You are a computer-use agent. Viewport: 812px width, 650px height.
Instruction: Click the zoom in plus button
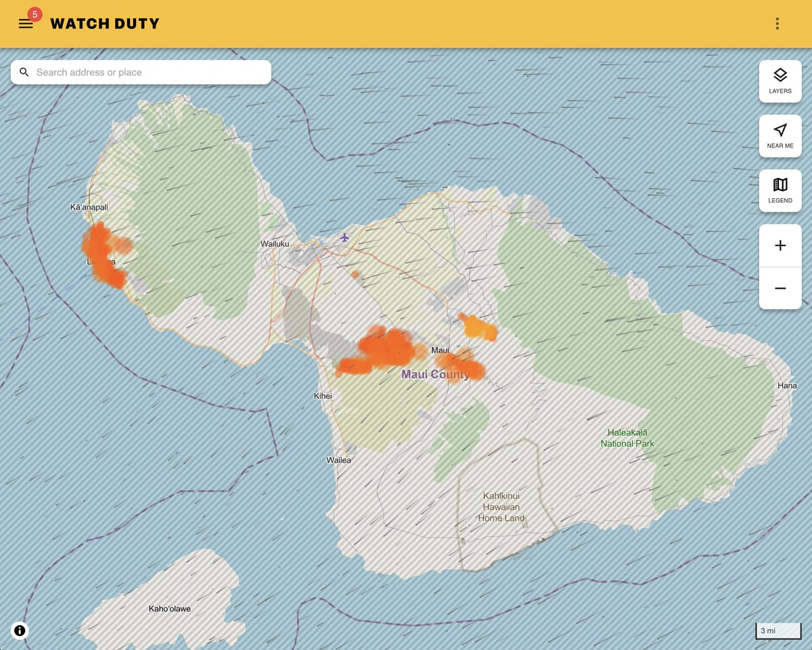[780, 245]
